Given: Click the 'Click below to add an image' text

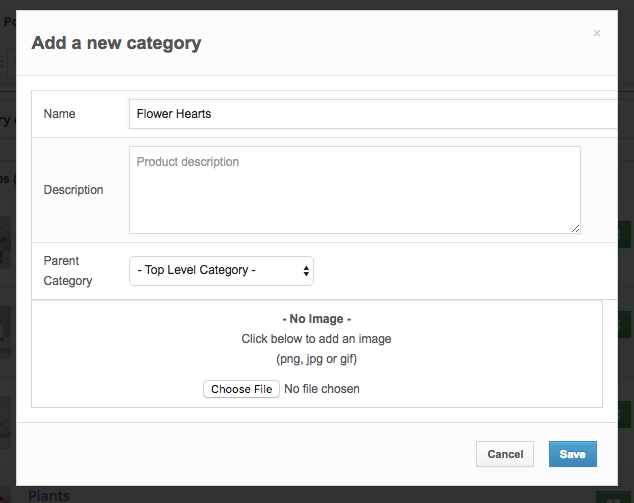Looking at the screenshot, I should click(x=316, y=339).
